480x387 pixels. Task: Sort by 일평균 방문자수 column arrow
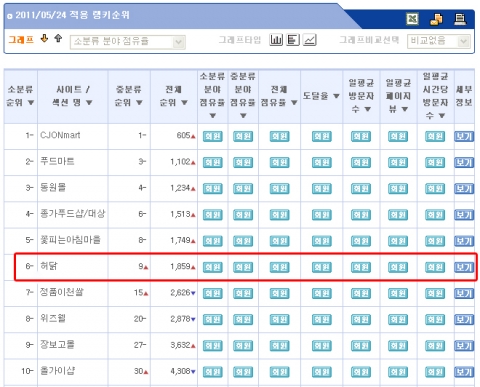point(368,109)
